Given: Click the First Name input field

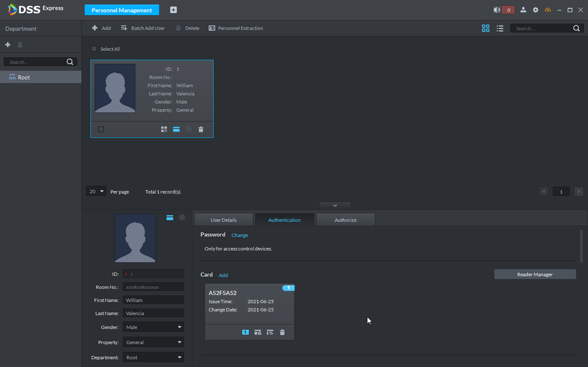Looking at the screenshot, I should tap(153, 300).
